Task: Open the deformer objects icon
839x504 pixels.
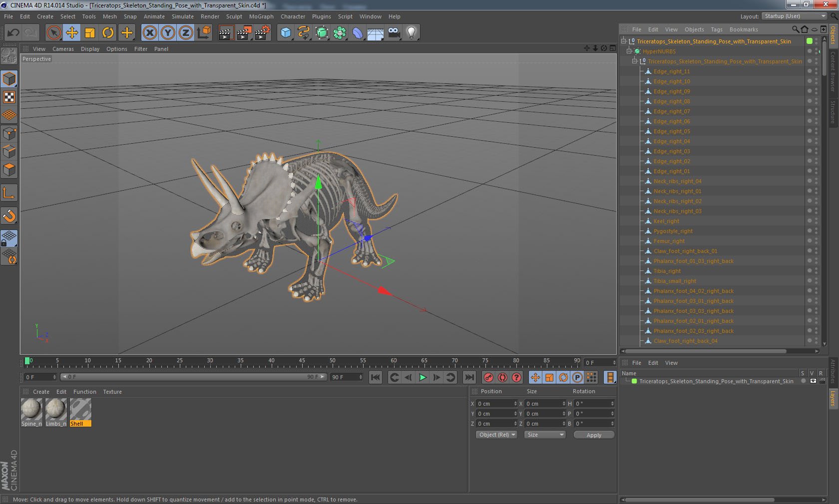Action: [x=358, y=33]
